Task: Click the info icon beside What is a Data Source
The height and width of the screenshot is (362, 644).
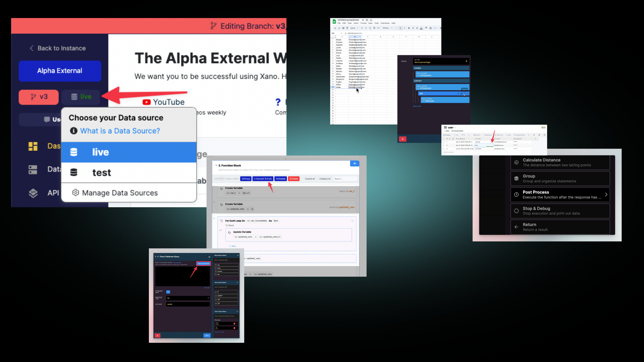Action: click(x=74, y=131)
